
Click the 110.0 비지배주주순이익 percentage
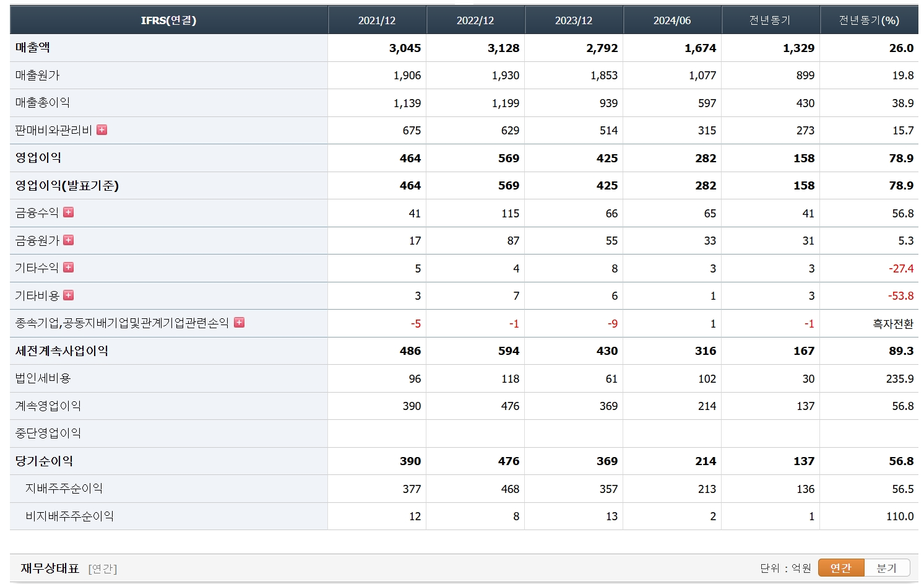click(900, 516)
